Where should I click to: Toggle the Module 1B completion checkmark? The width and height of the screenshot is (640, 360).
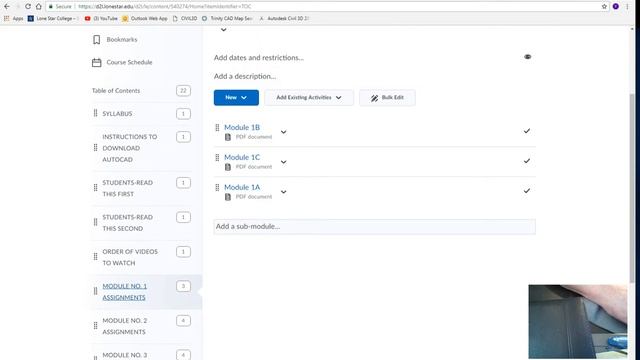[527, 131]
